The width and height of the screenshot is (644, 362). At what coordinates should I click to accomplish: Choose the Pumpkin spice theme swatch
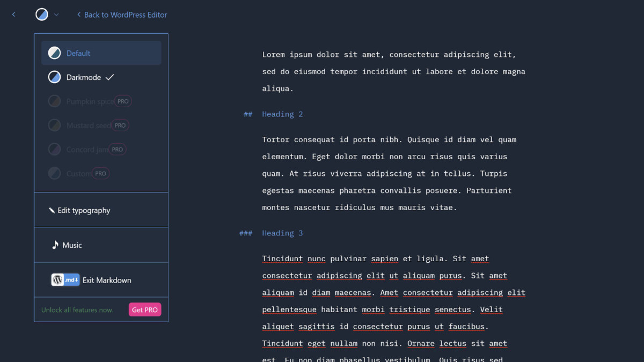coord(54,101)
